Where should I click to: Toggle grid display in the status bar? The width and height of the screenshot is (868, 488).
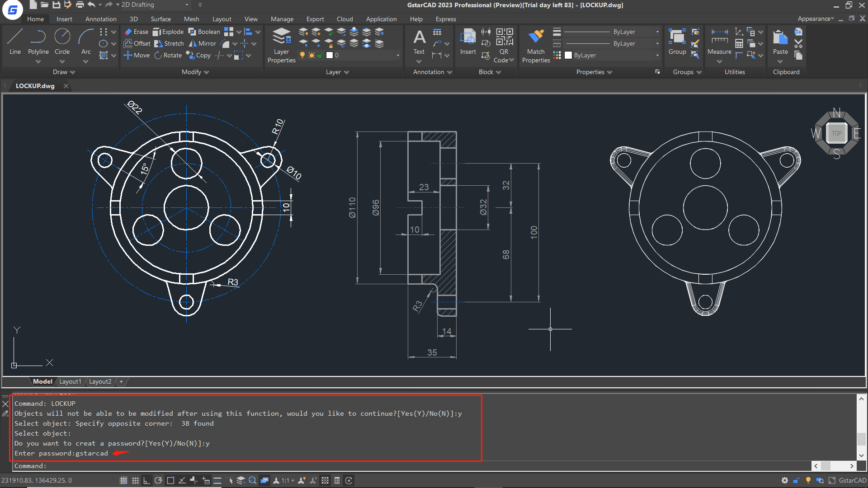click(x=135, y=480)
